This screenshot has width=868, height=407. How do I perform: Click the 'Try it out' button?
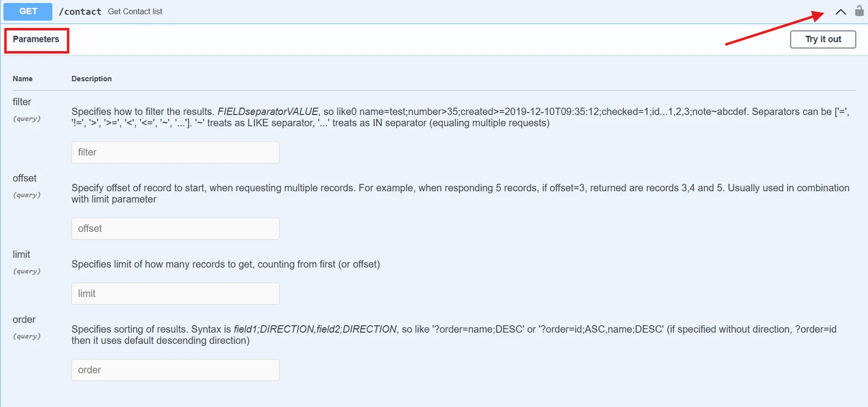823,40
